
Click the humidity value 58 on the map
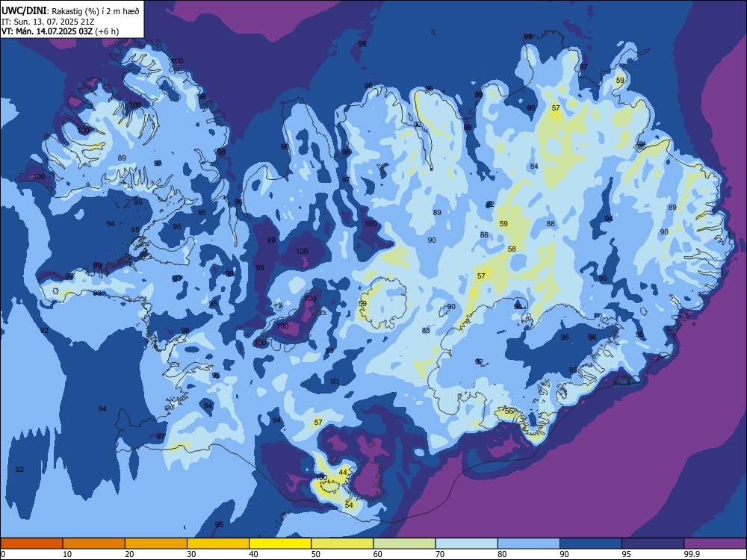point(512,249)
